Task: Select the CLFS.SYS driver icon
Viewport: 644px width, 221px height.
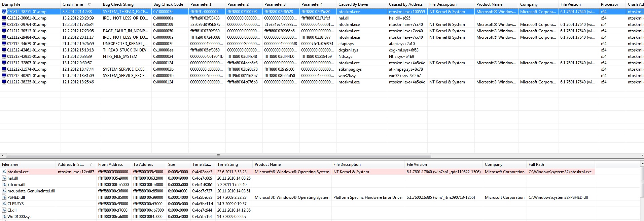Action: [x=4, y=204]
